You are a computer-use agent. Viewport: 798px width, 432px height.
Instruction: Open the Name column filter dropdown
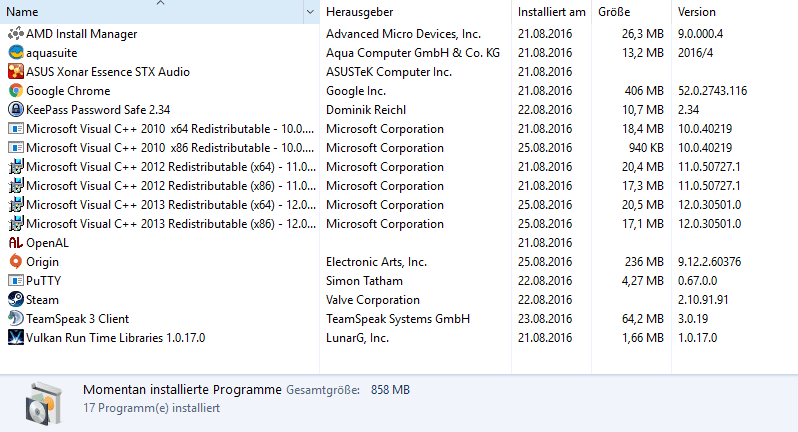pos(310,12)
